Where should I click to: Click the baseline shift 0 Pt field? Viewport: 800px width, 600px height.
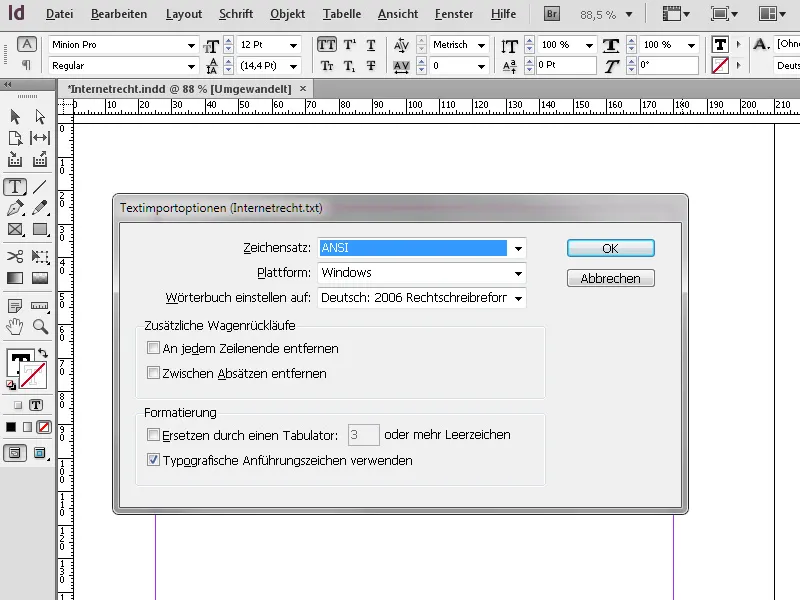click(x=565, y=65)
